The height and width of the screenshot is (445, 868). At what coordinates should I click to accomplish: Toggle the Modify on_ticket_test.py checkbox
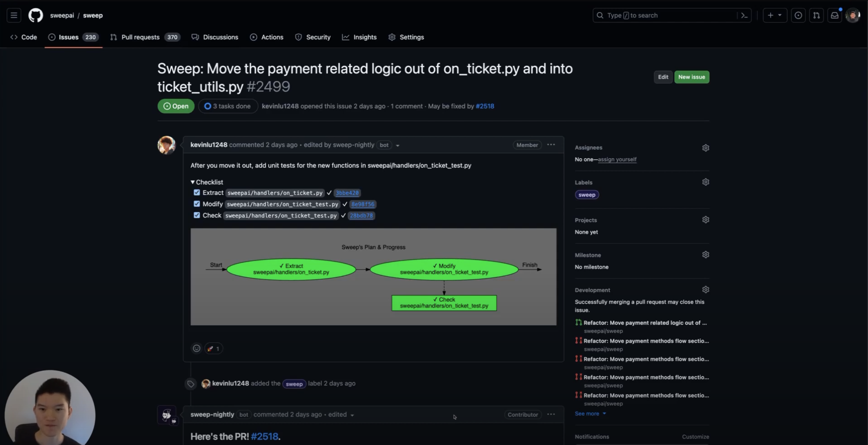(x=197, y=204)
